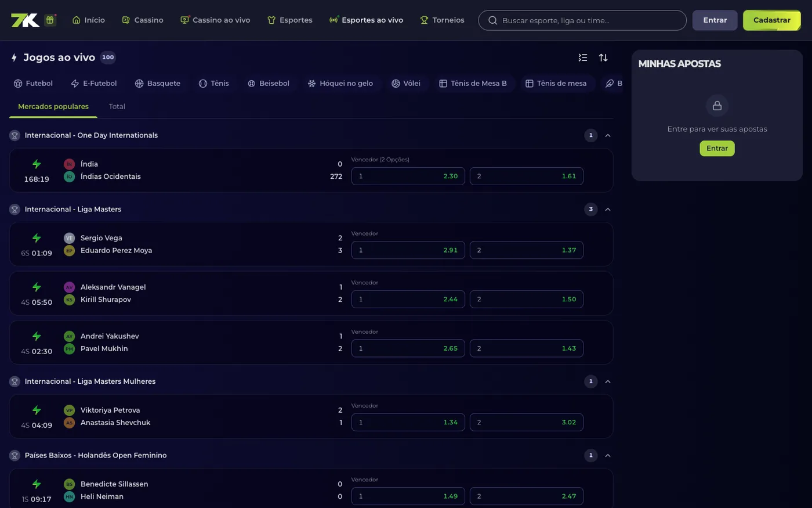
Task: Click the lock icon in Minhas Apostas
Action: pos(717,106)
